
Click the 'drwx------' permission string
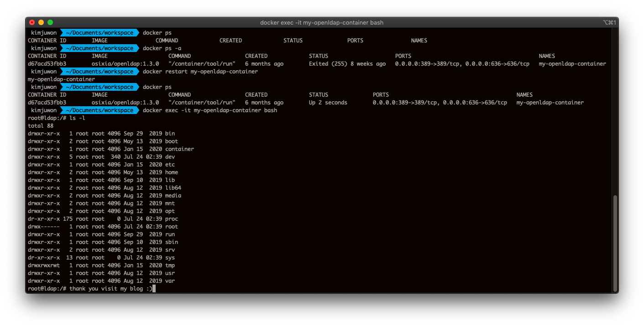coord(44,227)
